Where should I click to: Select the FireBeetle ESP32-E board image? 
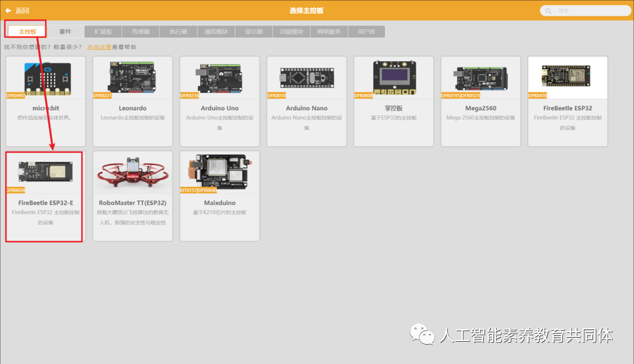[45, 171]
